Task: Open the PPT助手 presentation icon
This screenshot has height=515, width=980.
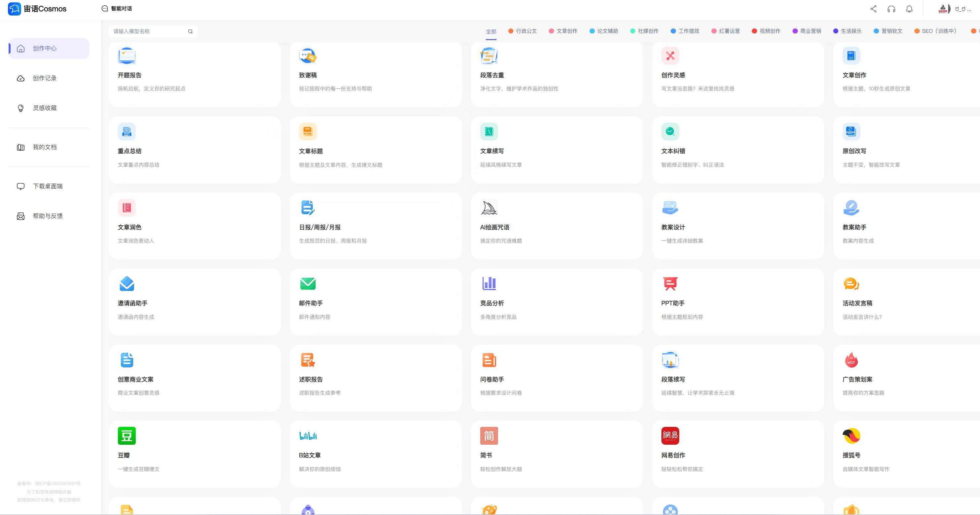Action: tap(670, 284)
